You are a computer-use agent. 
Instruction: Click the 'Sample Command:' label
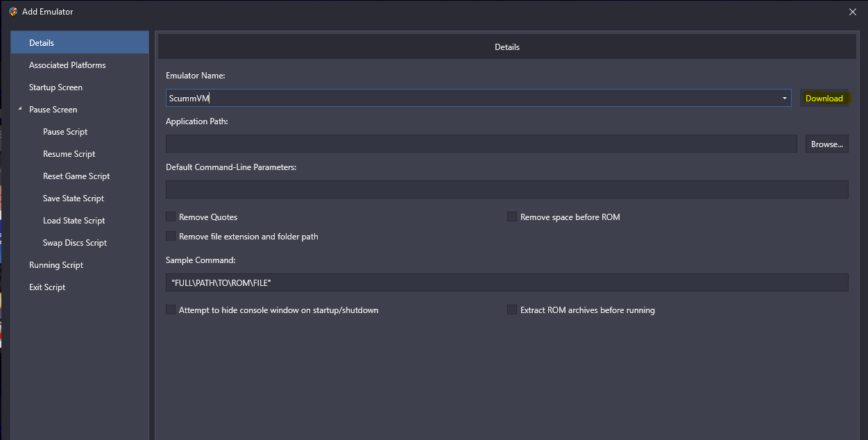pos(201,260)
